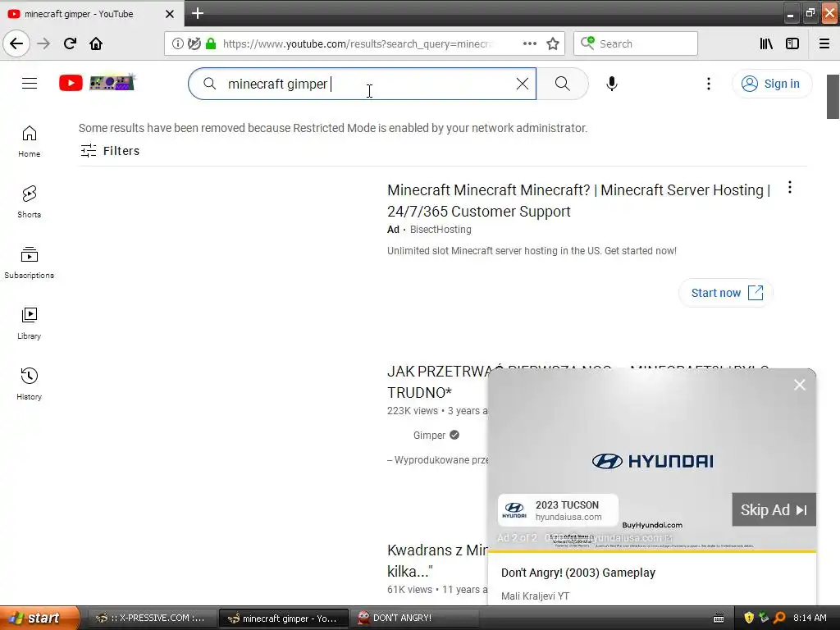840x630 pixels.
Task: Open YouTube settings three-dot menu
Action: [708, 84]
